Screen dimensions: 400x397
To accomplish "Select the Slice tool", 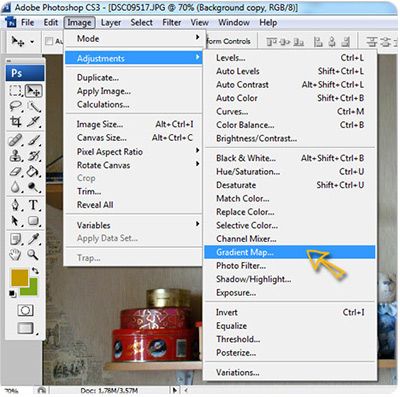I will point(34,122).
